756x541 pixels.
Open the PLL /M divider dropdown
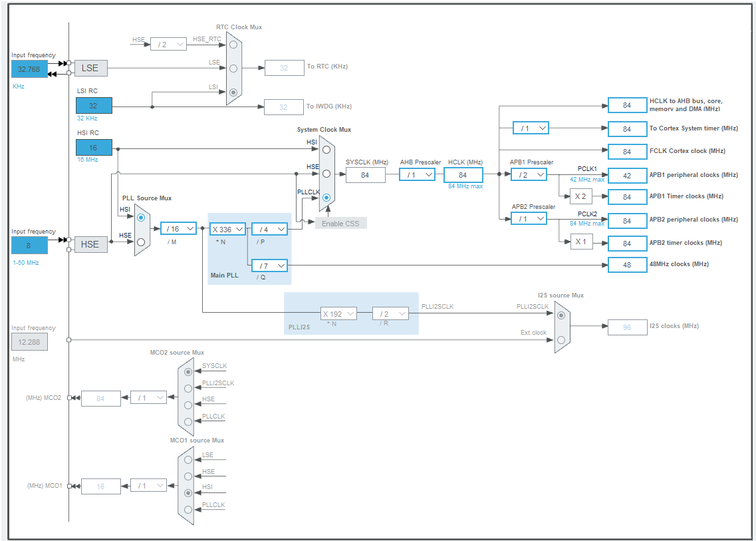[x=178, y=228]
